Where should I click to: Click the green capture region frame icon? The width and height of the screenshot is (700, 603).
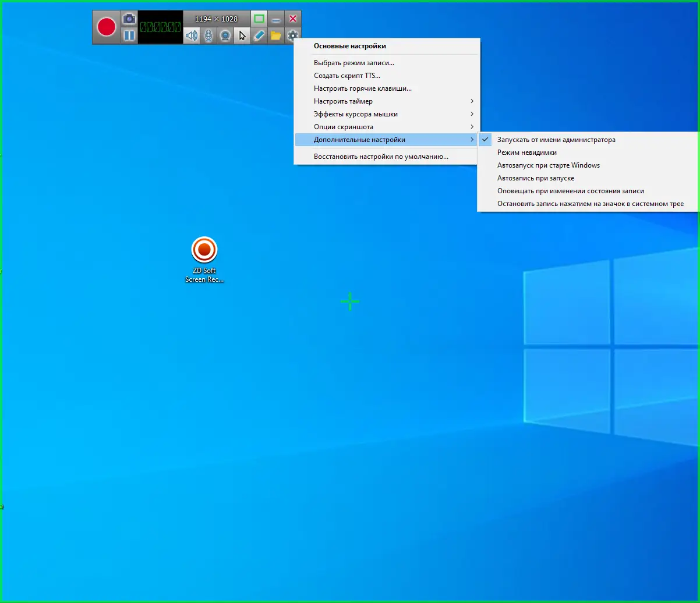click(260, 19)
